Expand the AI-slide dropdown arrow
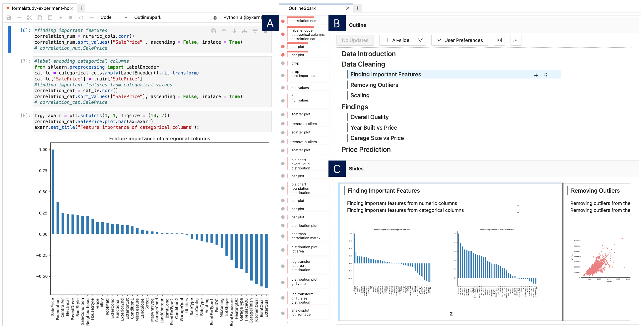644x330 pixels. [x=420, y=40]
